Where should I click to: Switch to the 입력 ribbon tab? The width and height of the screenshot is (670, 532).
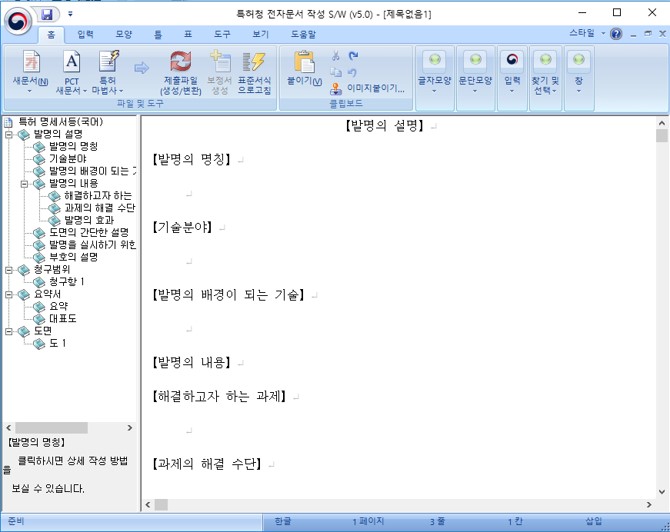(85, 35)
